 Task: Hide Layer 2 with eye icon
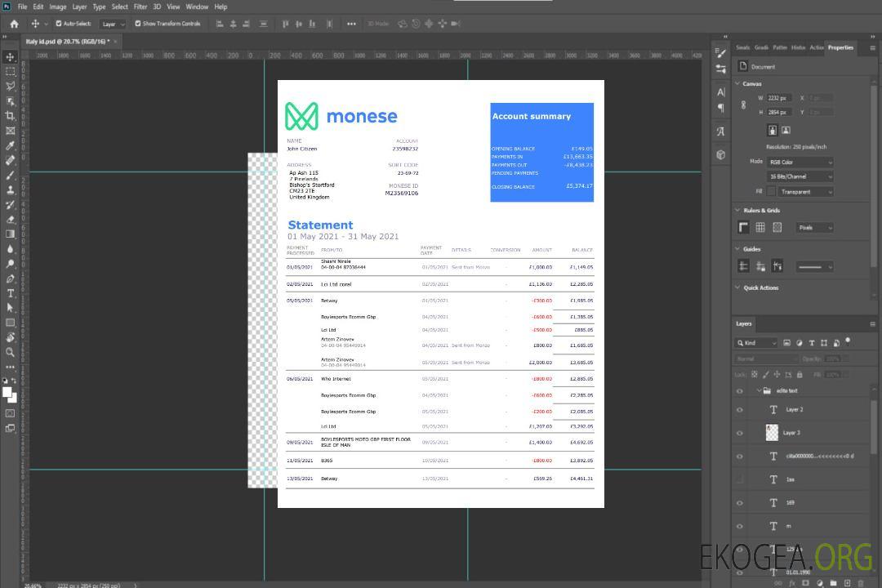(x=740, y=410)
